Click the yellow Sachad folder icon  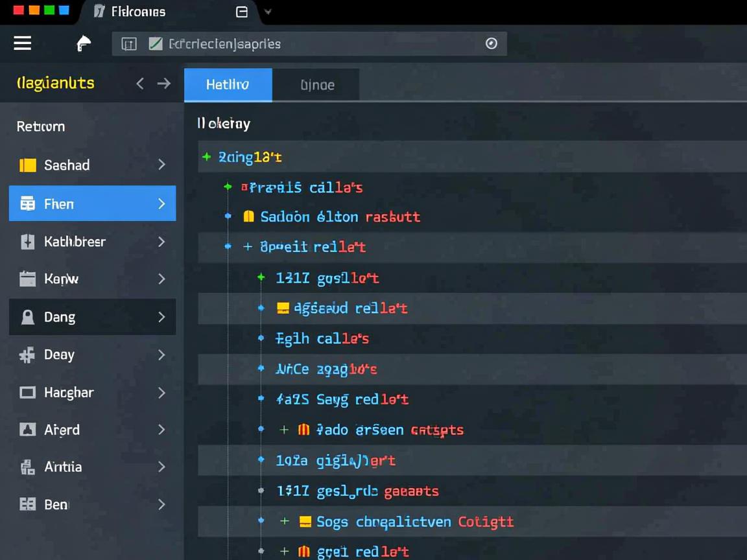click(x=28, y=165)
